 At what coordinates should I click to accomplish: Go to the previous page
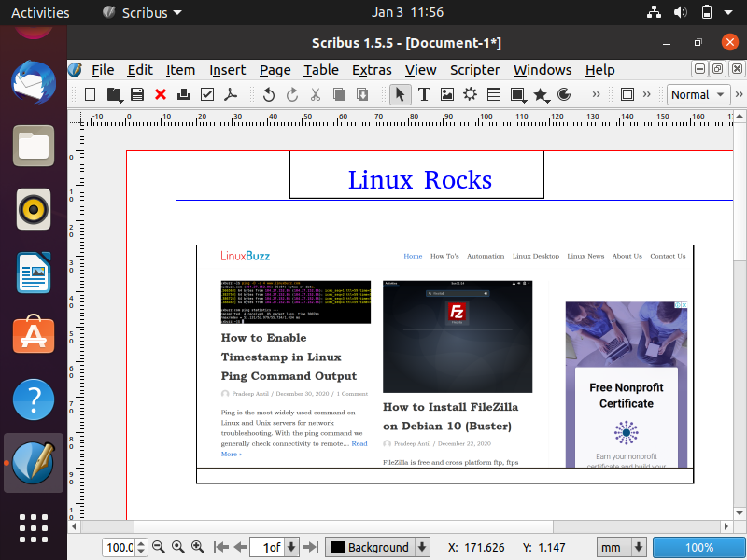(x=240, y=547)
